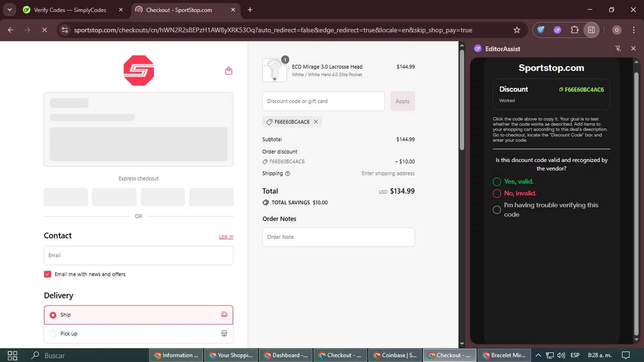Click the F66E60BC4AC6 code in EditorAssist

[584, 90]
